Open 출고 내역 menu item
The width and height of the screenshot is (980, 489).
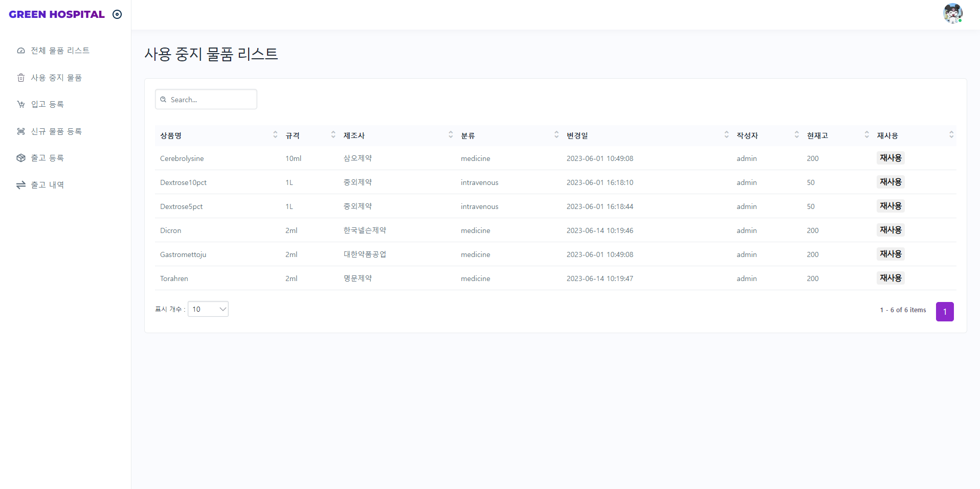(48, 185)
